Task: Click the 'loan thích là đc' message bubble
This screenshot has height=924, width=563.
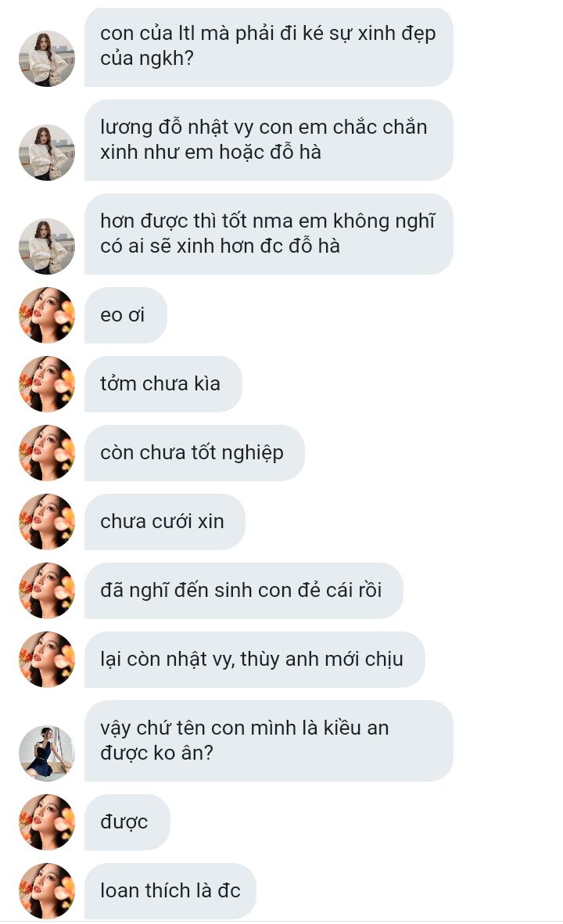Action: click(170, 891)
